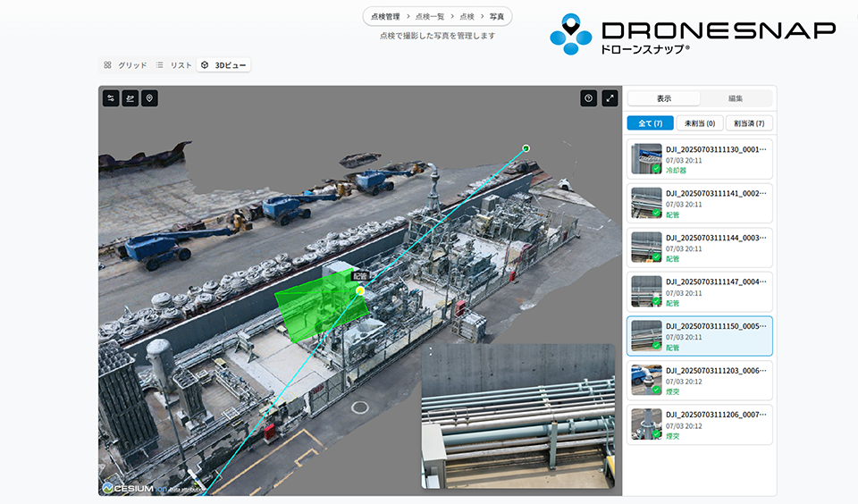Go to 点検管理 in the breadcrumb

(x=384, y=17)
